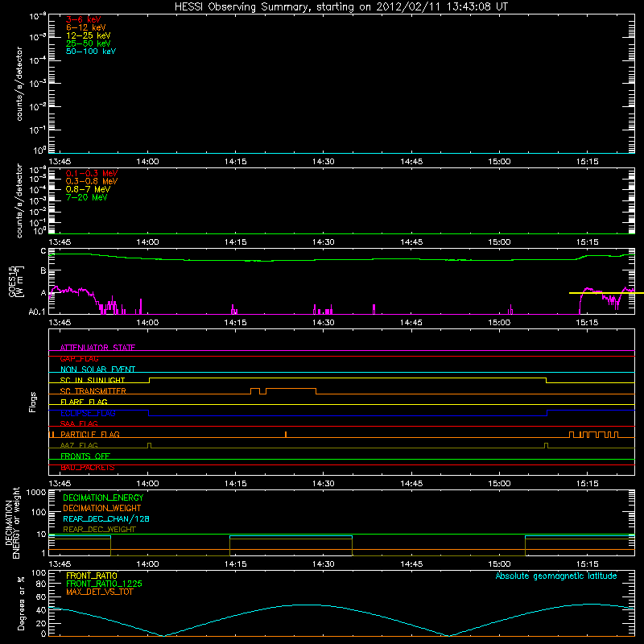This screenshot has height=644, width=644.
Task: Pick the 0.8-7 MeV legend label
Action: click(88, 189)
